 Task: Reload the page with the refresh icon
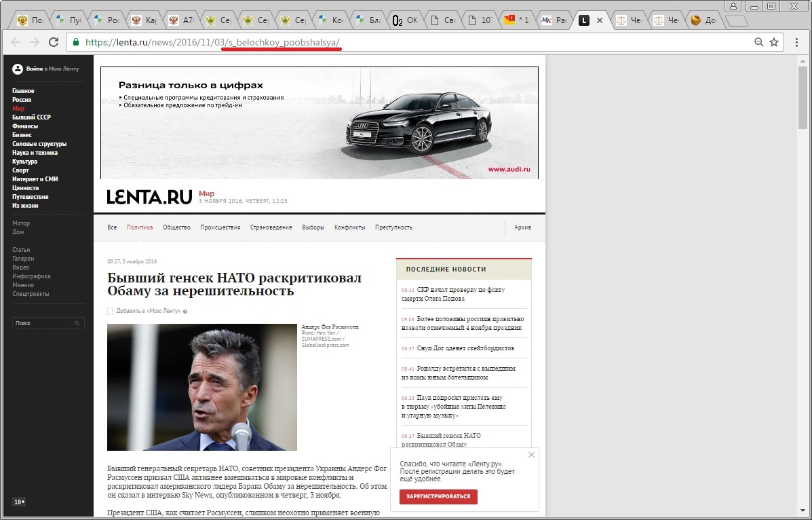(x=54, y=42)
